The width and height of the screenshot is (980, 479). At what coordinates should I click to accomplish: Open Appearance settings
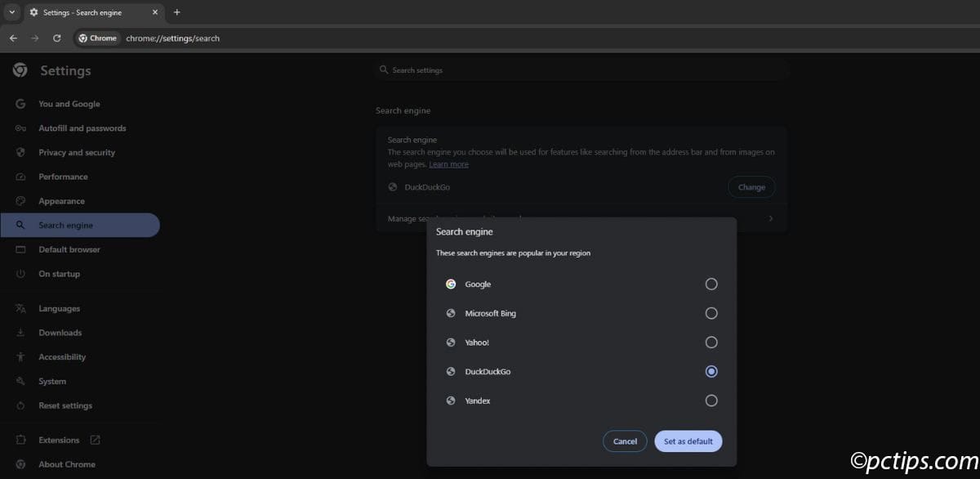pyautogui.click(x=80, y=201)
